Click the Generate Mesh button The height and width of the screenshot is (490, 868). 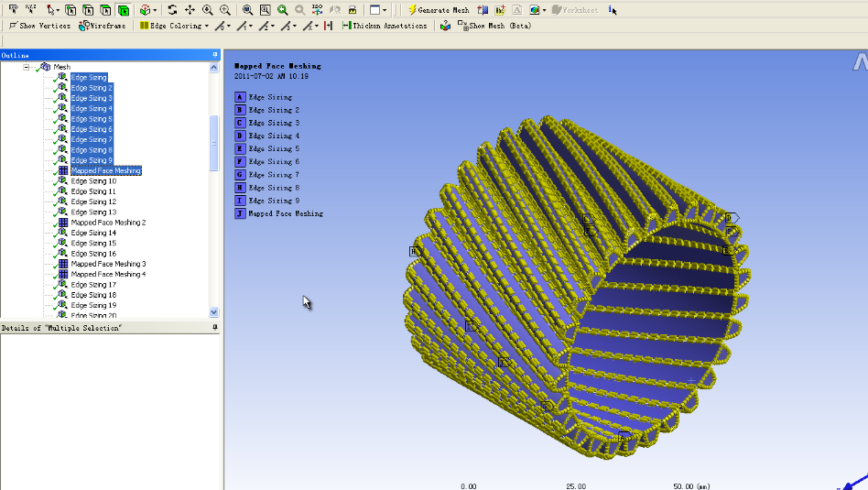[x=439, y=10]
